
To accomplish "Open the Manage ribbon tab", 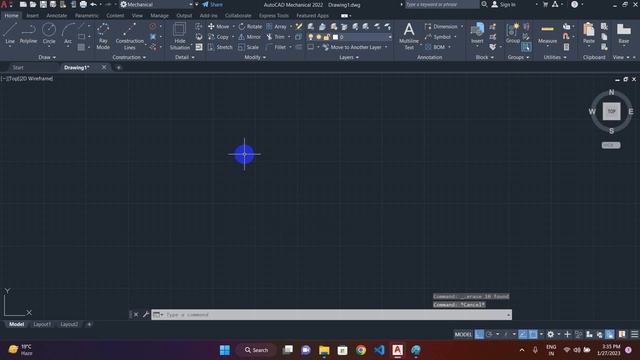I will (159, 16).
